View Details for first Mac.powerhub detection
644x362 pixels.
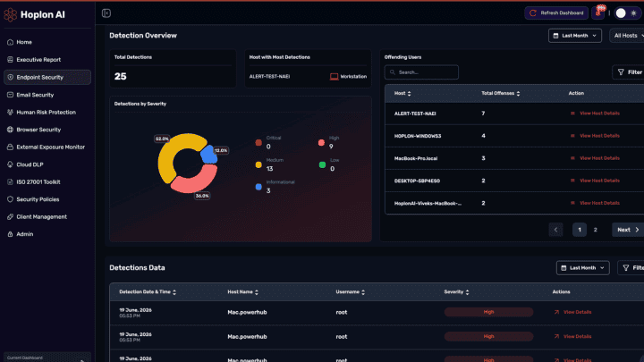click(573, 312)
